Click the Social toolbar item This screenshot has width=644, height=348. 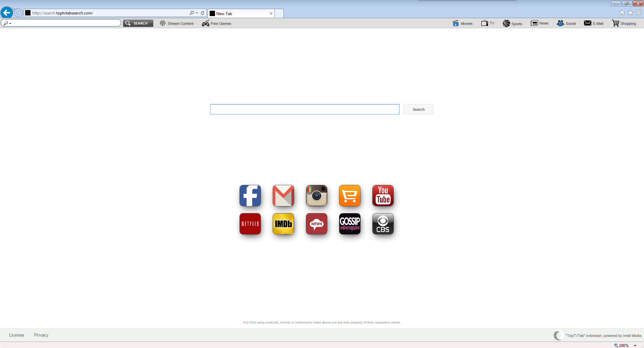[566, 23]
